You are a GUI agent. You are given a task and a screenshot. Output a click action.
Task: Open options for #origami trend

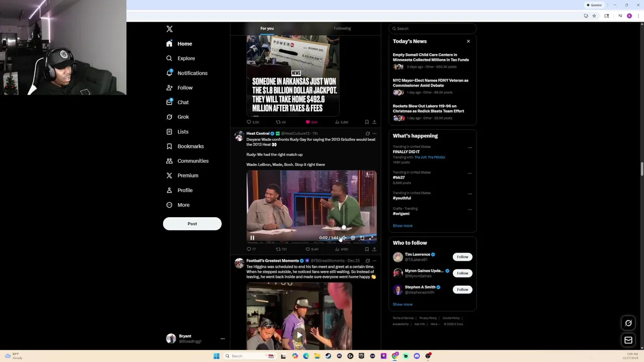[x=470, y=210]
